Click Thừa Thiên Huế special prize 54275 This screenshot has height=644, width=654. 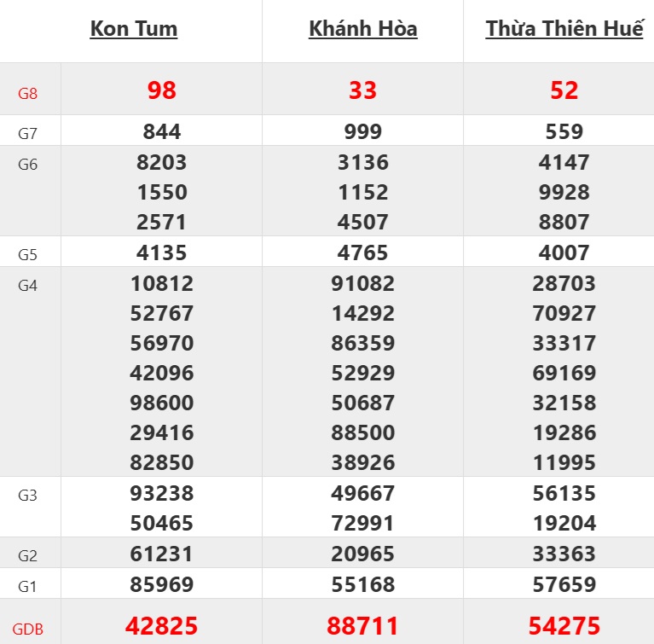tap(564, 626)
